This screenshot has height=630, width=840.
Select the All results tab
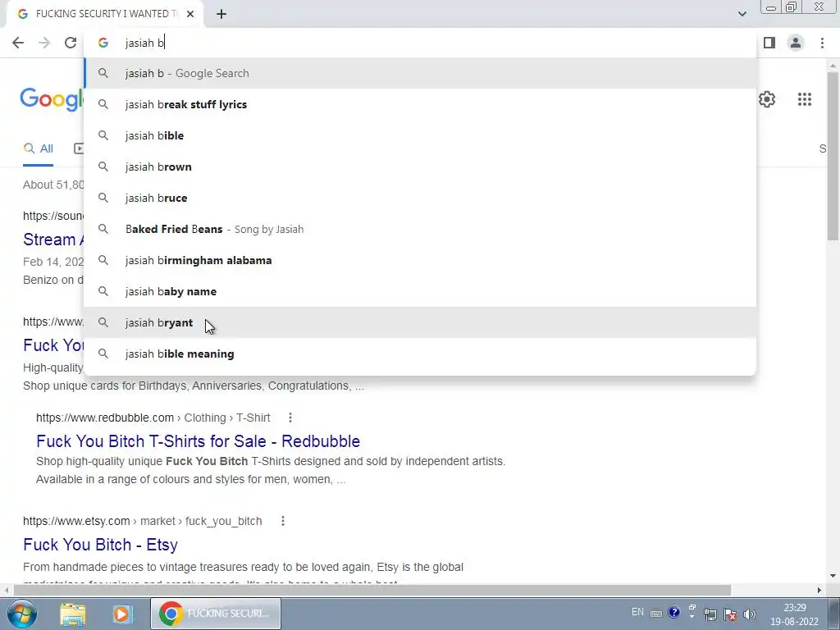coord(38,148)
